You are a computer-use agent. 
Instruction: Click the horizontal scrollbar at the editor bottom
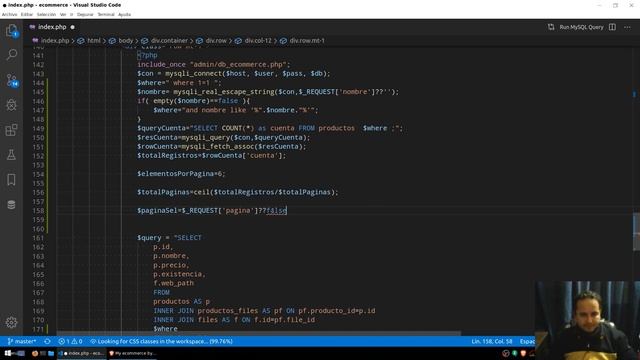coord(258,333)
